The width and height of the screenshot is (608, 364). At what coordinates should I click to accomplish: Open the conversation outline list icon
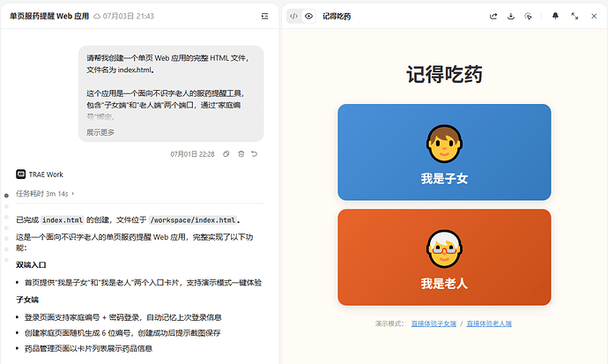pyautogui.click(x=265, y=16)
